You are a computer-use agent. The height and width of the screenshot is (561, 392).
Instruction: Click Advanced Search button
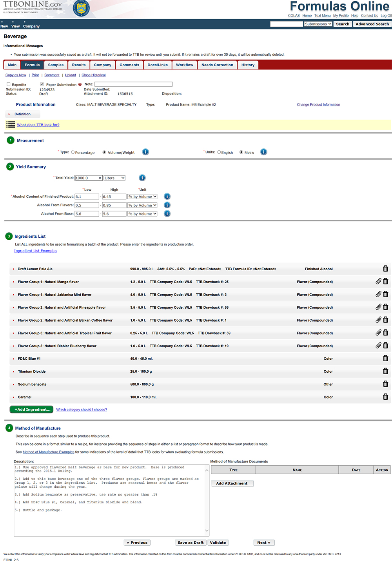click(x=372, y=24)
